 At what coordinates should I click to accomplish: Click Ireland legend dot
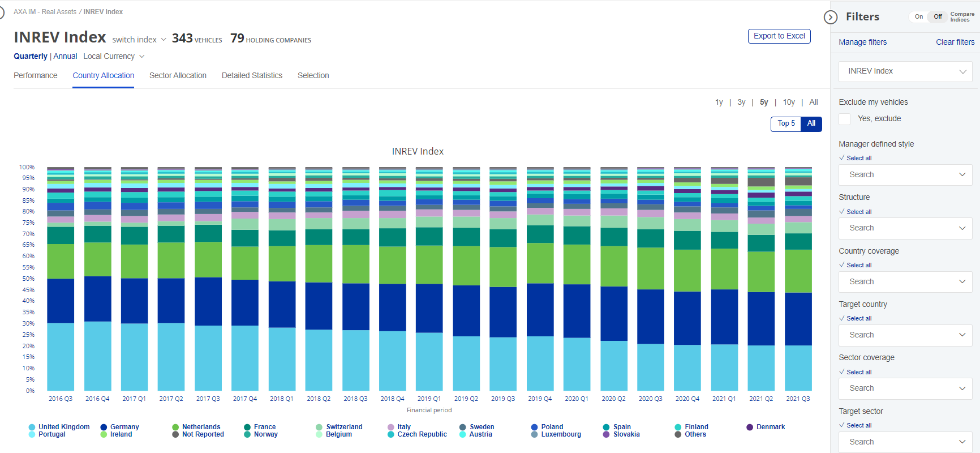coord(104,435)
